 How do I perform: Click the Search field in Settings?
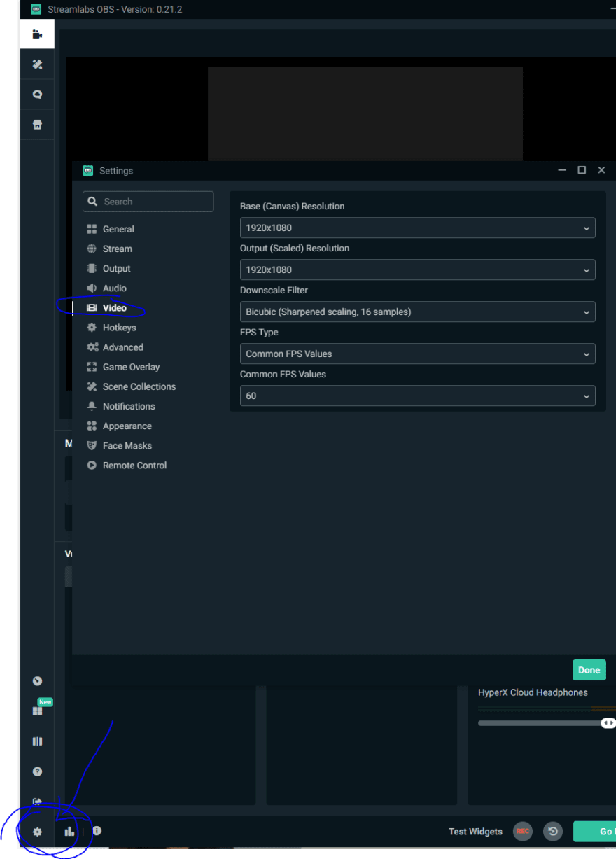pyautogui.click(x=148, y=202)
